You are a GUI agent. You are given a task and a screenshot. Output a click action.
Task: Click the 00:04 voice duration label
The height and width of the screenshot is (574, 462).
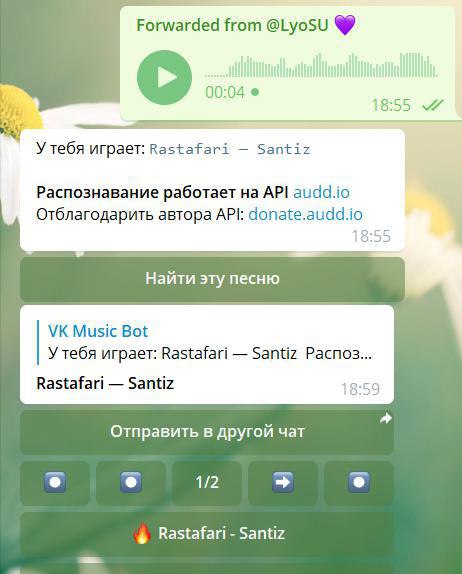pos(225,92)
